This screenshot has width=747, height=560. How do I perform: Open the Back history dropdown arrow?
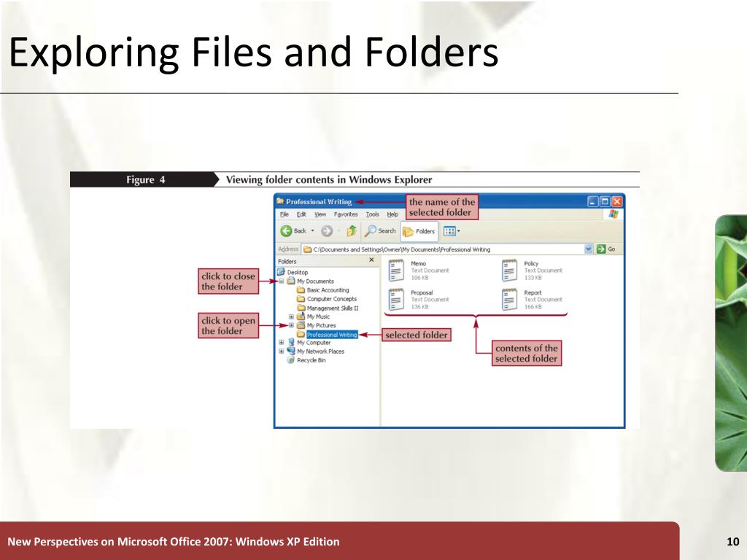(312, 231)
